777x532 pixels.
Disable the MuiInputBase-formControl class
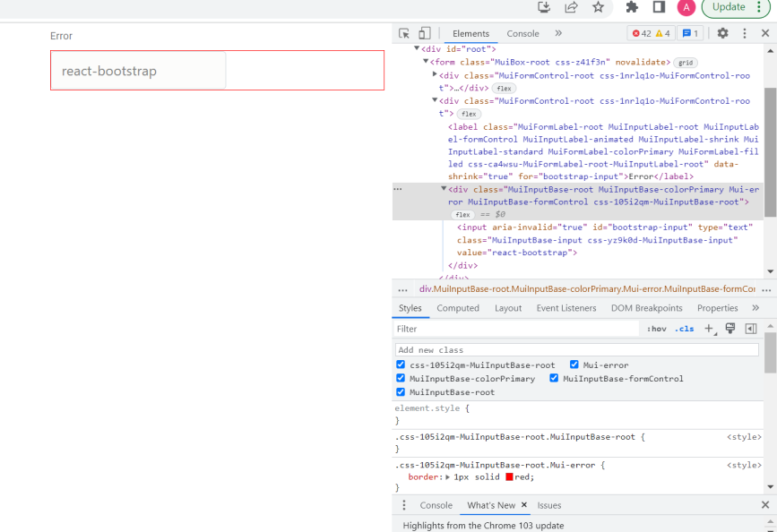(554, 378)
